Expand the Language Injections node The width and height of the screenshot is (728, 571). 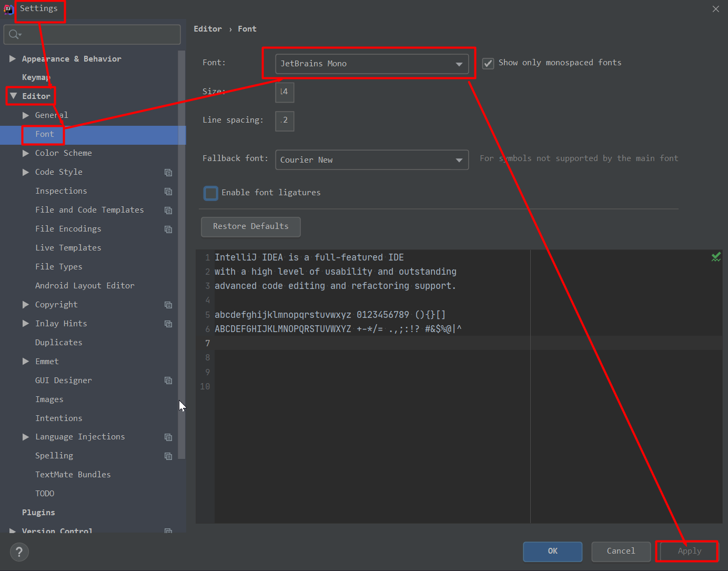coord(25,437)
